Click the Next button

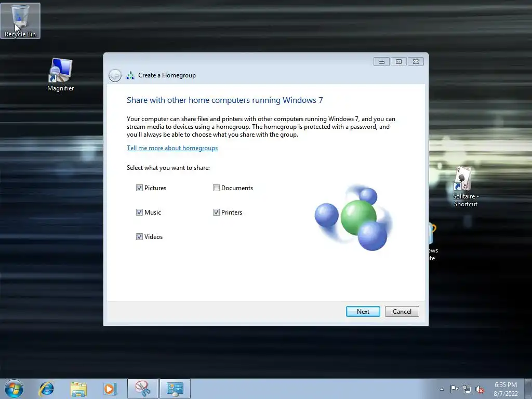point(363,312)
